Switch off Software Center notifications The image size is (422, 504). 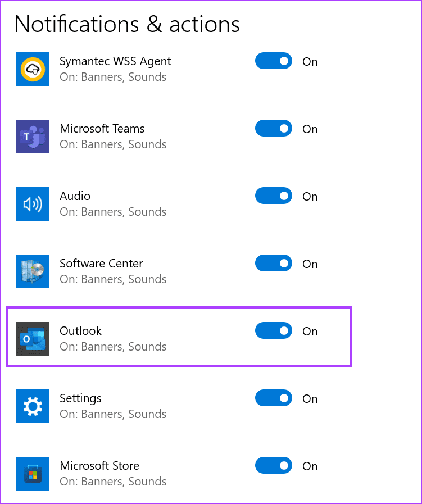point(274,263)
